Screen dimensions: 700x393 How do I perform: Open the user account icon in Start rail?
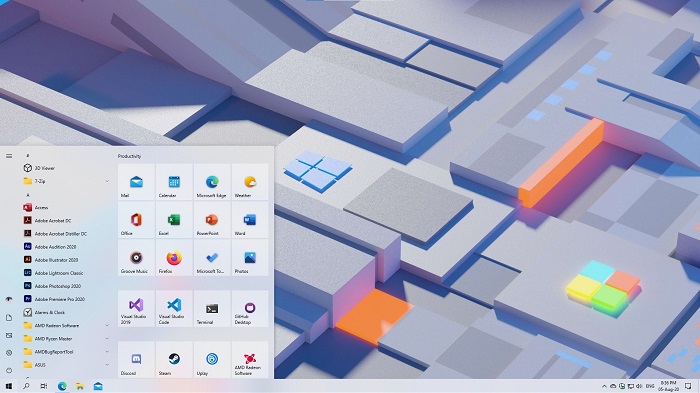pyautogui.click(x=9, y=299)
